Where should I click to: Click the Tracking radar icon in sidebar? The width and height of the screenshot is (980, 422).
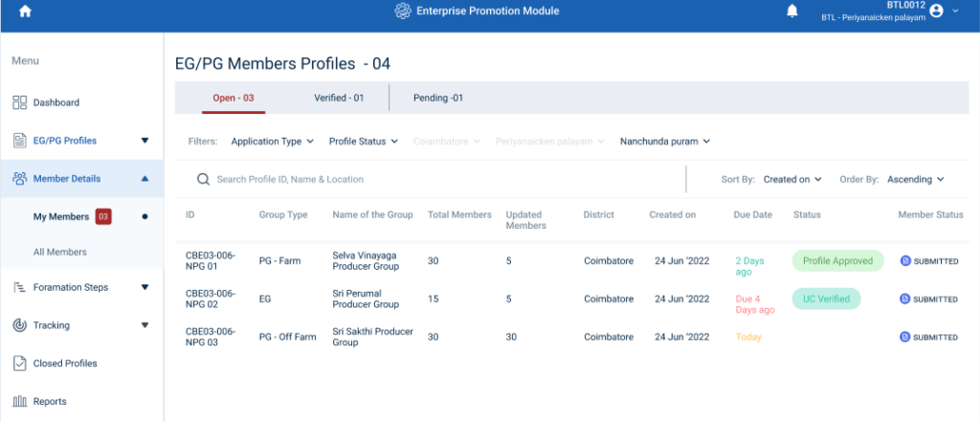pyautogui.click(x=19, y=325)
